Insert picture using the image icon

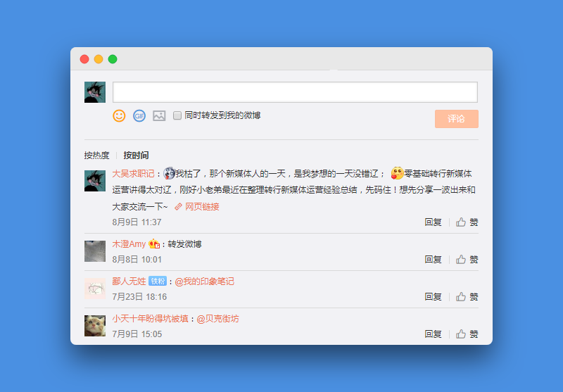(x=159, y=115)
